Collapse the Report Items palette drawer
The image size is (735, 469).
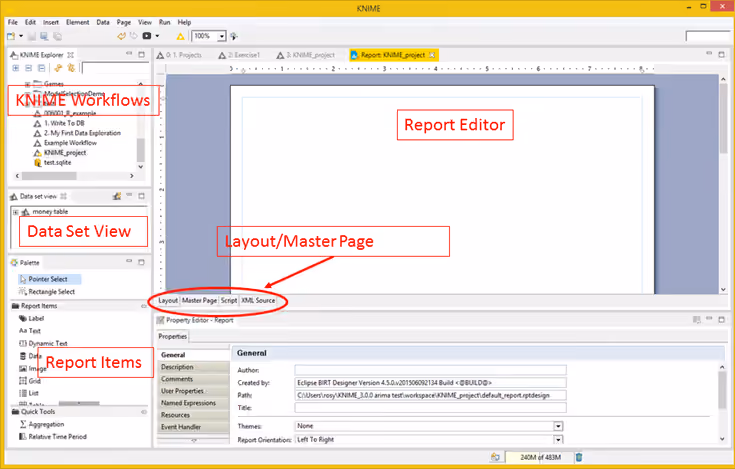39,306
